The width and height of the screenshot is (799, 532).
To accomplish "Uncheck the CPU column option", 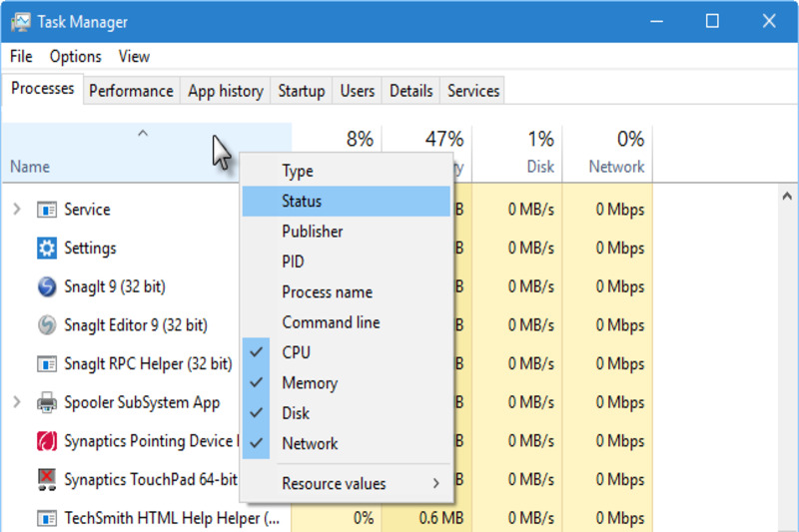I will 296,352.
